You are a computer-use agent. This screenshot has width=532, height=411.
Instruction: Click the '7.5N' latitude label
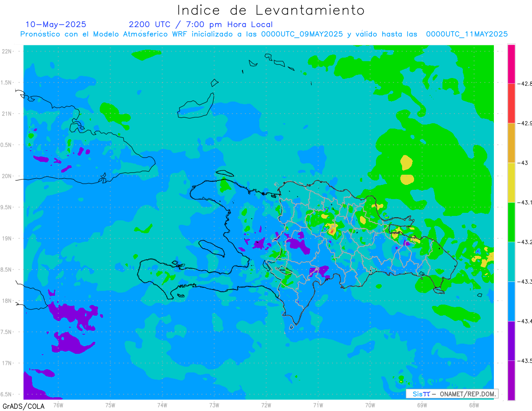7,332
